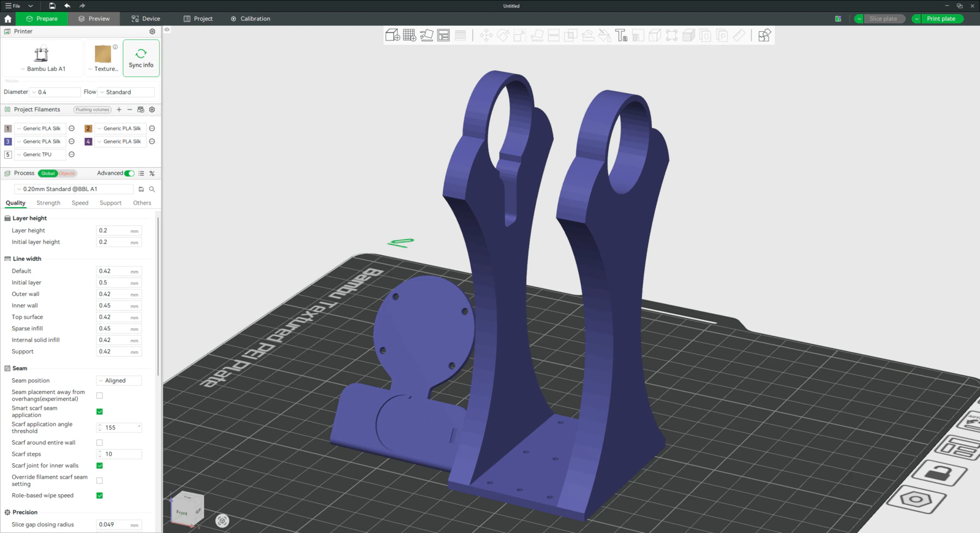This screenshot has width=980, height=533.
Task: Click filament 4 purple color swatch
Action: click(88, 142)
